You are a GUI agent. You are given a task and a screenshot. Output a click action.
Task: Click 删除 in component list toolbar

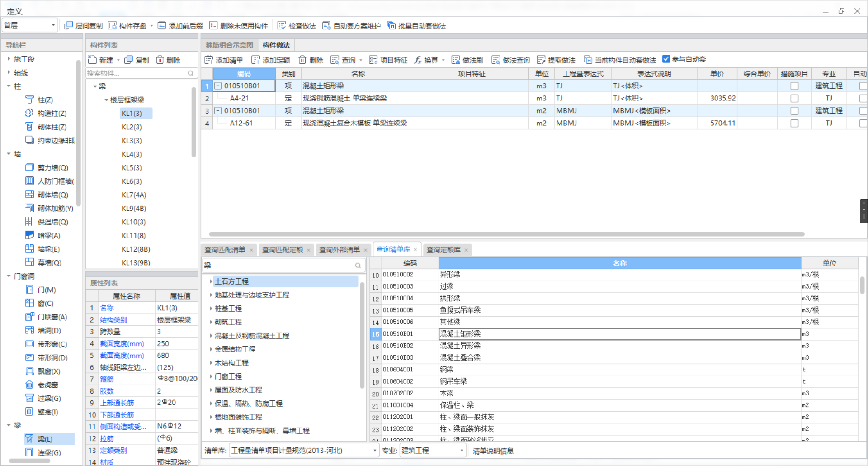click(168, 60)
